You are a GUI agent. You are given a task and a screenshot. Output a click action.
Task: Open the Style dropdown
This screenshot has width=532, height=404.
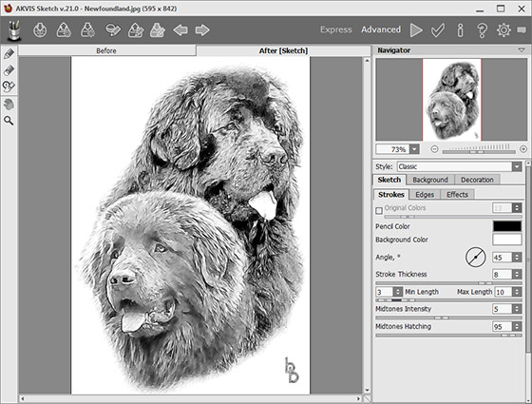(459, 166)
